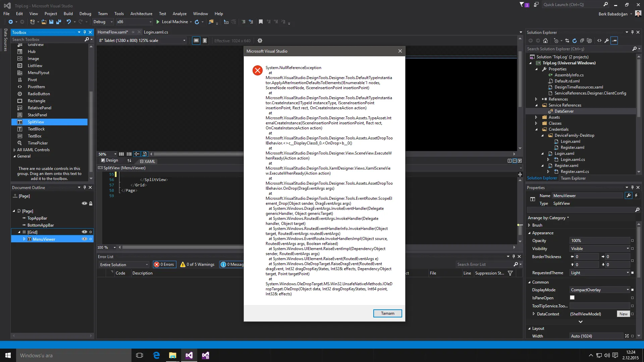The width and height of the screenshot is (644, 362).
Task: Click the landscape orientation icon in designer
Action: pyautogui.click(x=196, y=41)
